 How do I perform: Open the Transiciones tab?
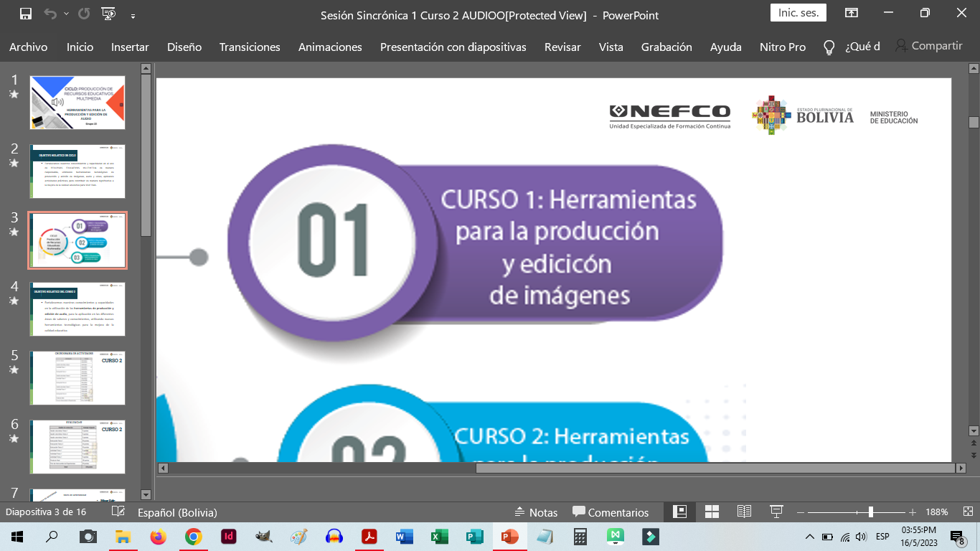pos(250,47)
